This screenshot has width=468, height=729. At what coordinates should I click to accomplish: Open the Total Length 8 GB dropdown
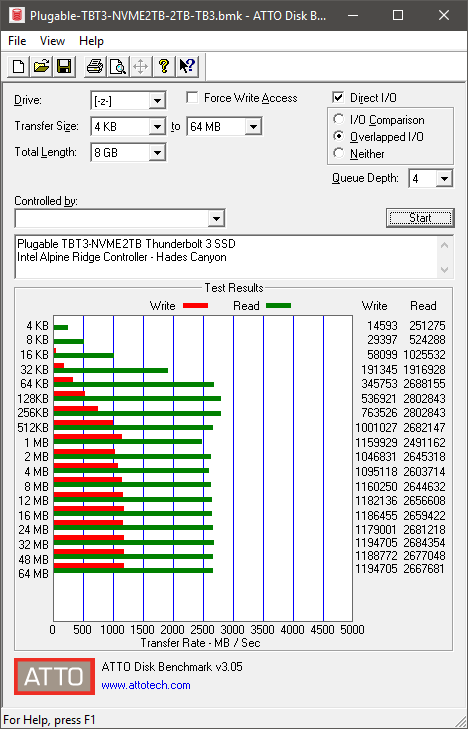tap(158, 152)
